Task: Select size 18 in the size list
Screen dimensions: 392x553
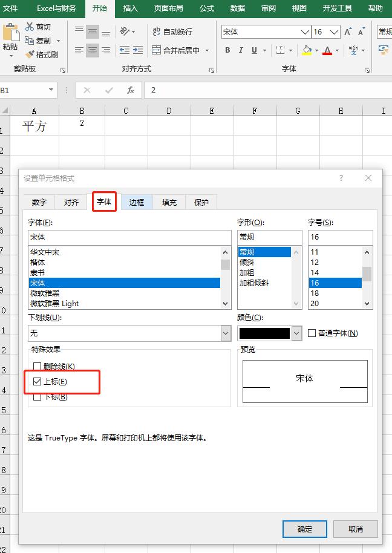Action: [x=336, y=293]
